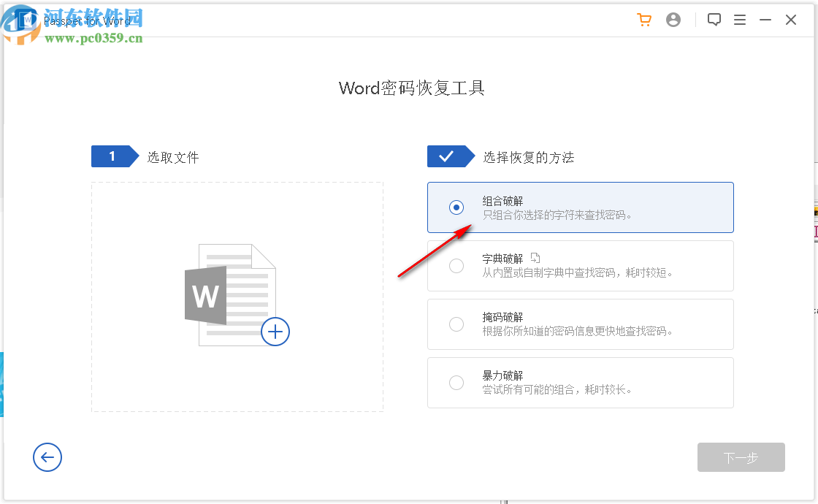Screen dimensions: 818x504
Task: Select the 暴力破解 radio button
Action: 456,382
